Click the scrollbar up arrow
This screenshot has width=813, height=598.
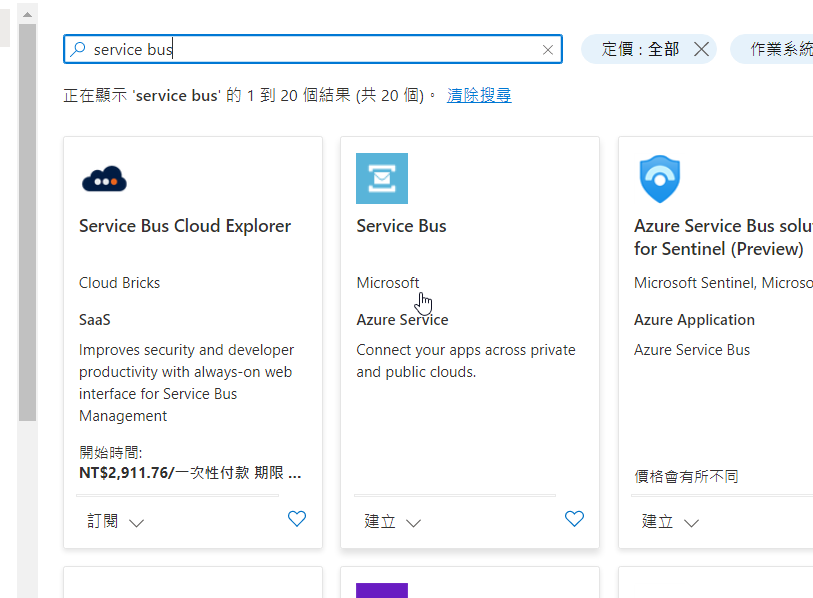pyautogui.click(x=27, y=15)
